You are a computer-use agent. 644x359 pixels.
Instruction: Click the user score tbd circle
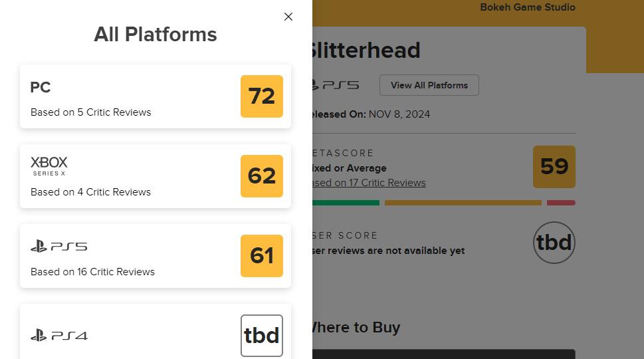554,243
